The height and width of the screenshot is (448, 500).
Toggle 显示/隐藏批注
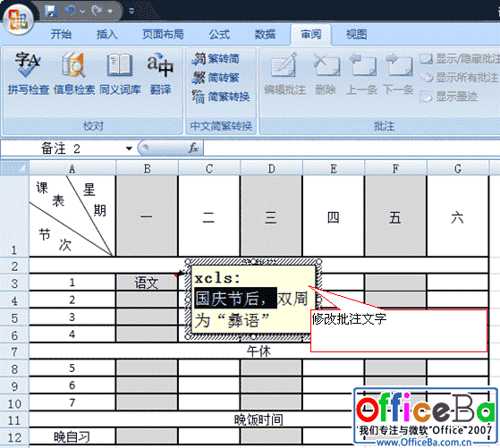(460, 59)
